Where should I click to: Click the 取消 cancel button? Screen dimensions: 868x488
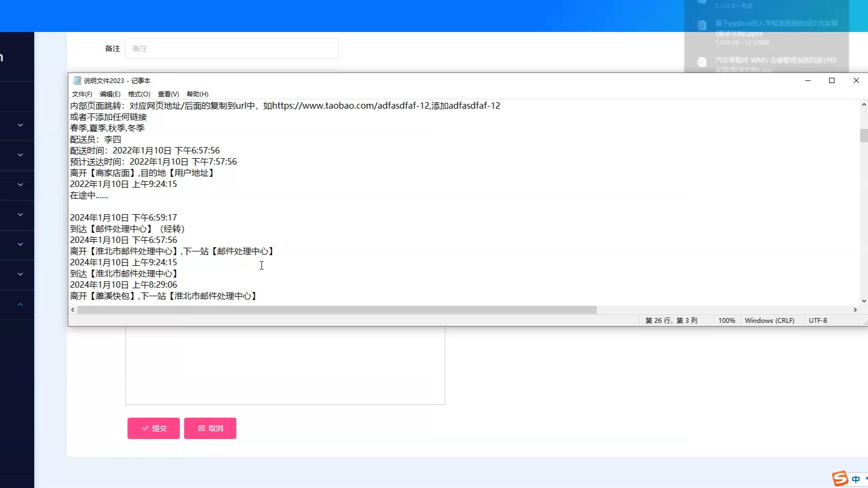(x=210, y=428)
